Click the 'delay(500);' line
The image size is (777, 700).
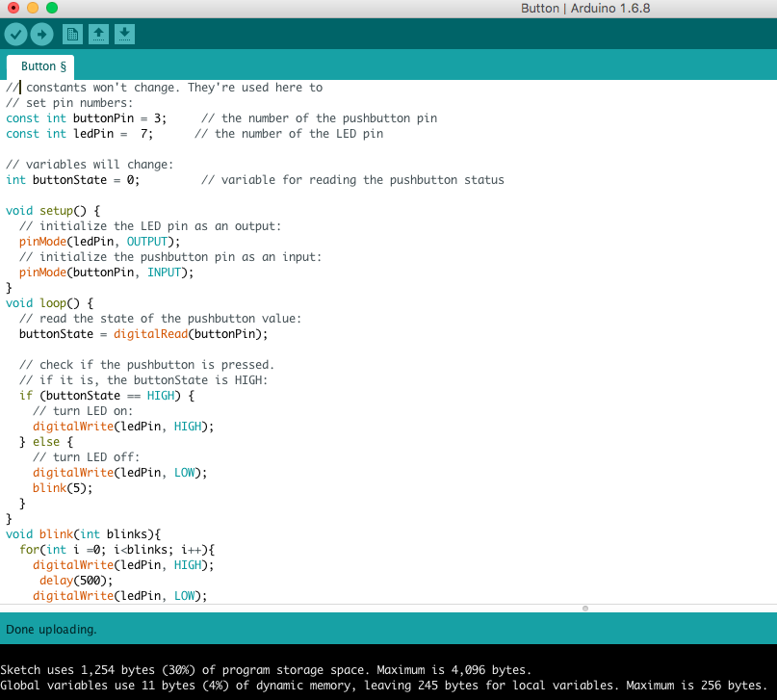coord(76,580)
